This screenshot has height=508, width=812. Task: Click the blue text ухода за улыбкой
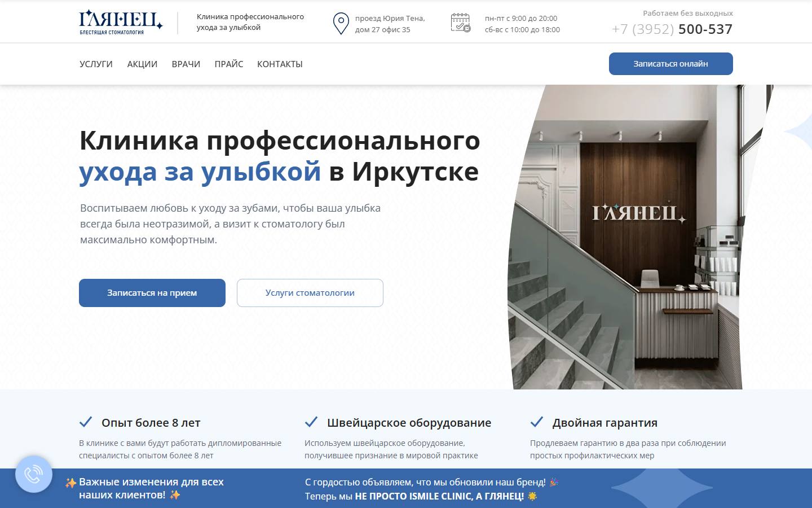tap(200, 172)
